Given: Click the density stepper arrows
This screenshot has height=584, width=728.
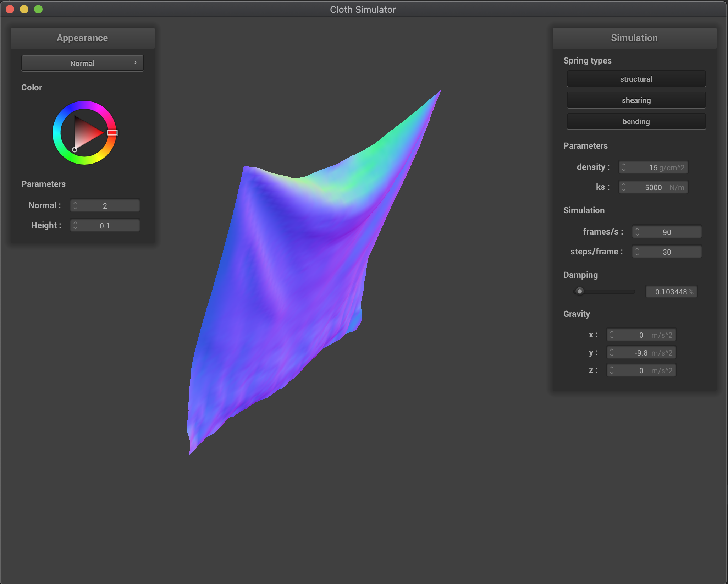Looking at the screenshot, I should (x=624, y=167).
